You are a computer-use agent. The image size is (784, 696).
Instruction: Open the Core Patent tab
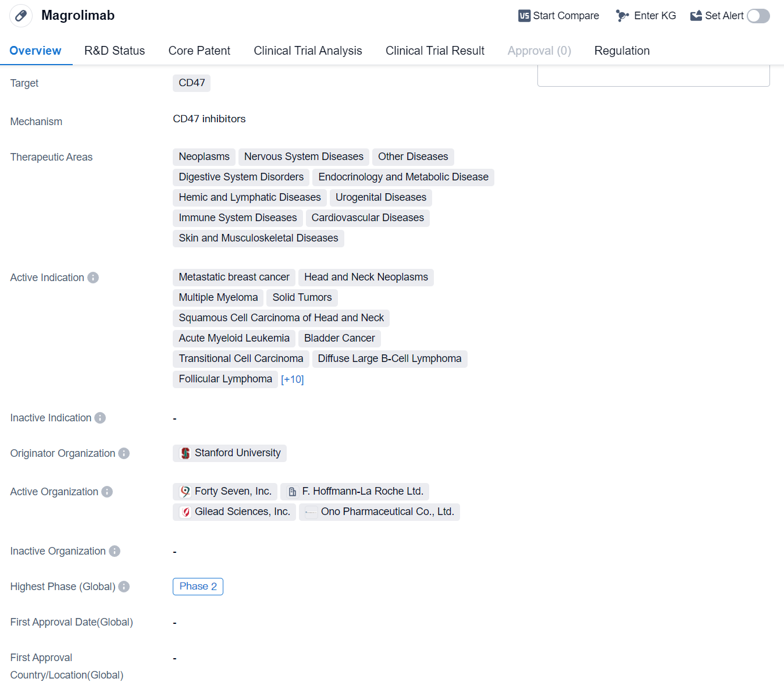[199, 51]
